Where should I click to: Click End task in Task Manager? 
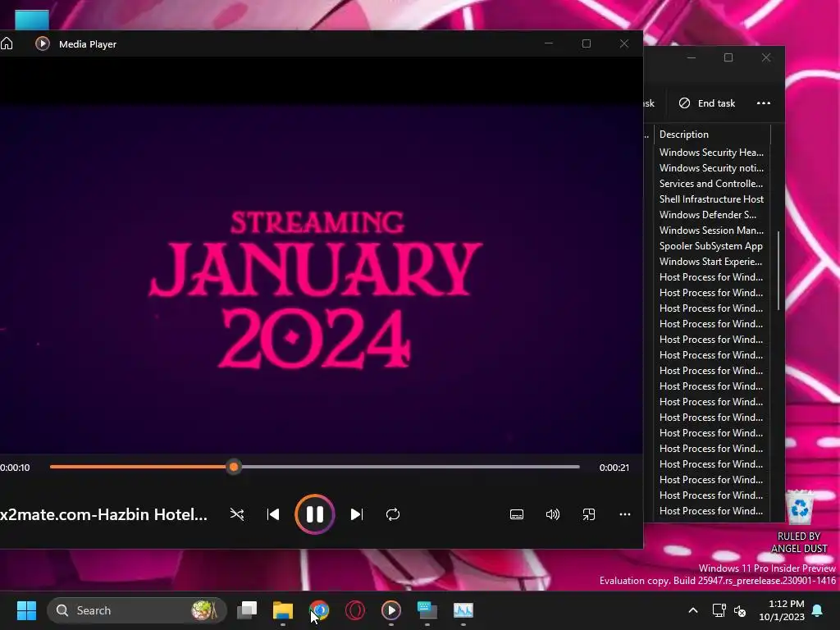pos(707,103)
